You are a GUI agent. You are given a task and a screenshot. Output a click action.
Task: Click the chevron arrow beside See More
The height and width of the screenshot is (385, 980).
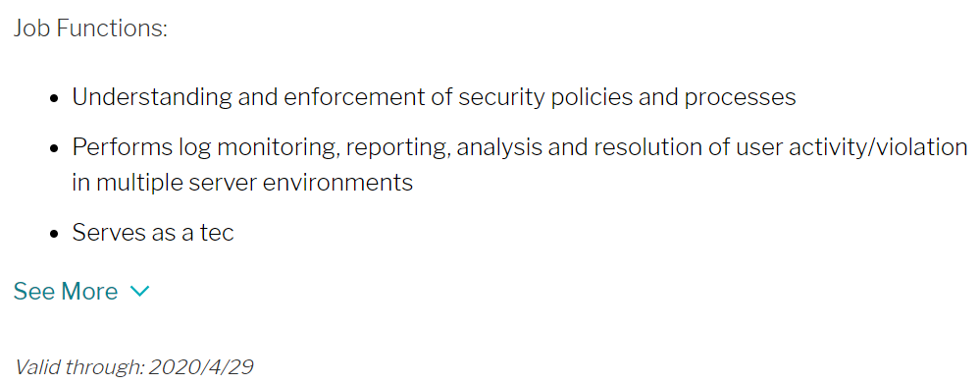139,291
